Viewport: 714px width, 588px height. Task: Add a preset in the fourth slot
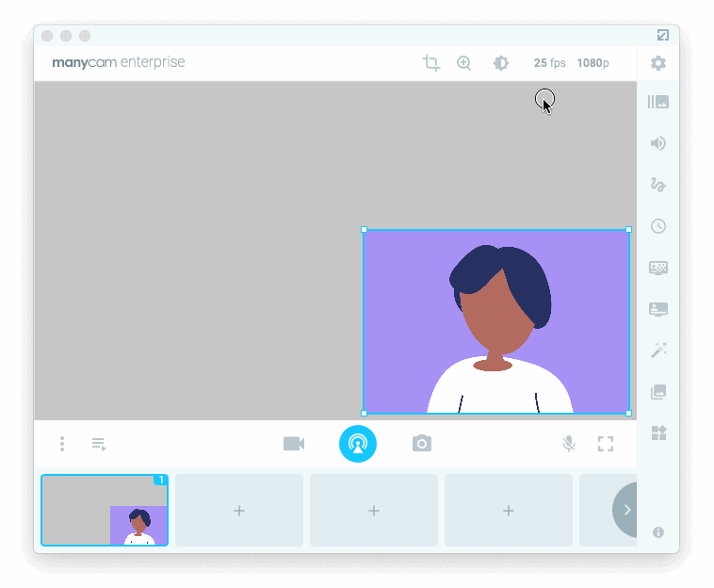coord(509,510)
